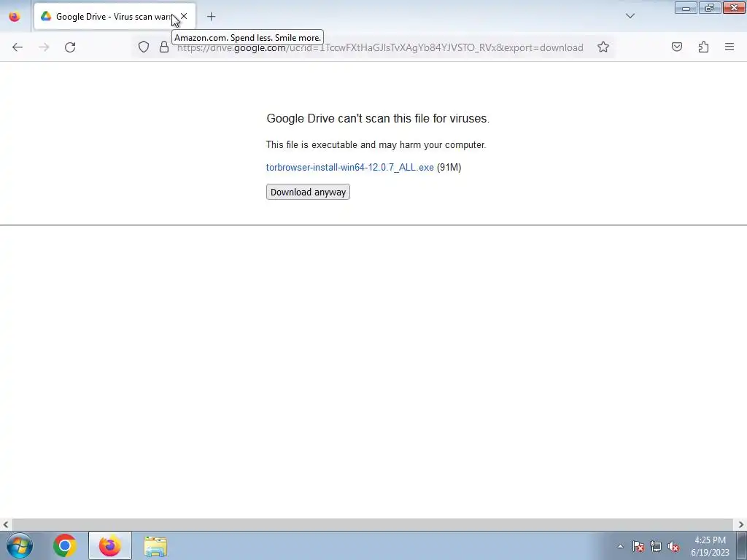Open the Firefox application menu
Viewport: 747px width, 560px height.
tap(729, 47)
